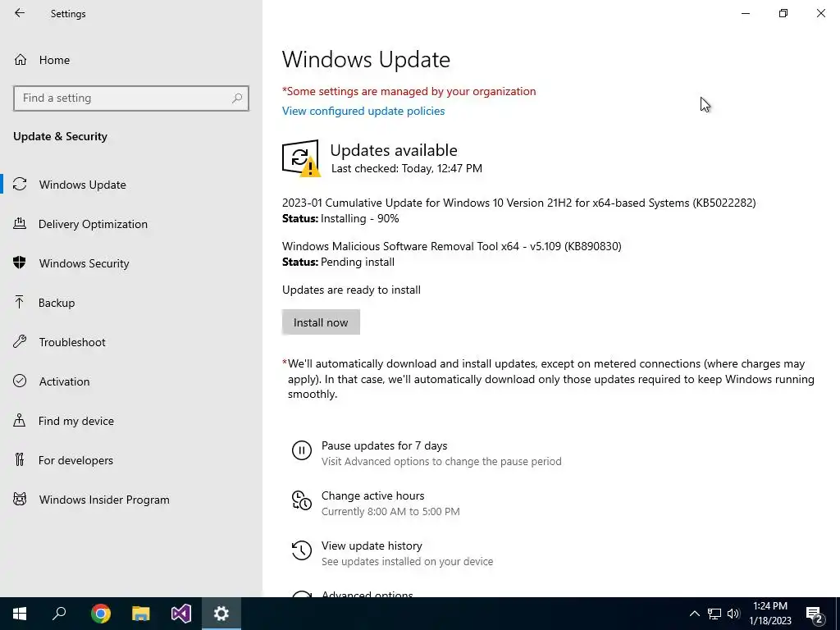Launch Google Chrome from the taskbar
The image size is (840, 630).
(101, 614)
